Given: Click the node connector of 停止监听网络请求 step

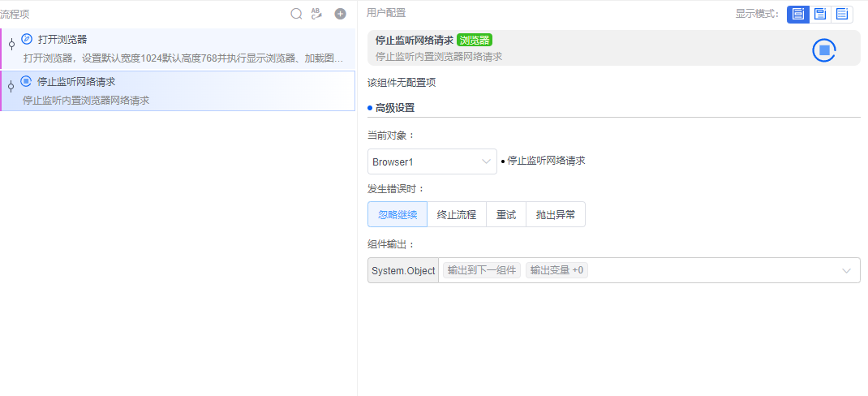Looking at the screenshot, I should (x=11, y=87).
